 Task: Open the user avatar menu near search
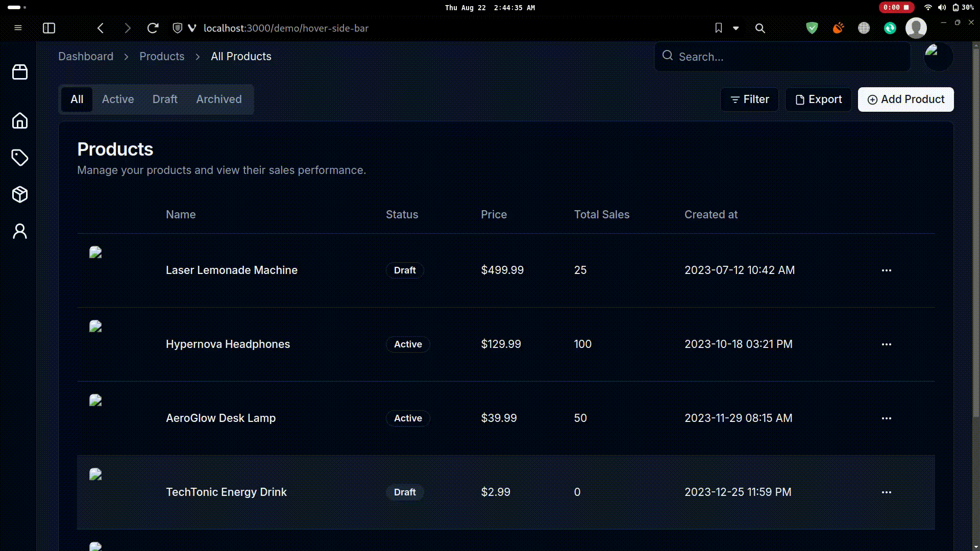[938, 57]
